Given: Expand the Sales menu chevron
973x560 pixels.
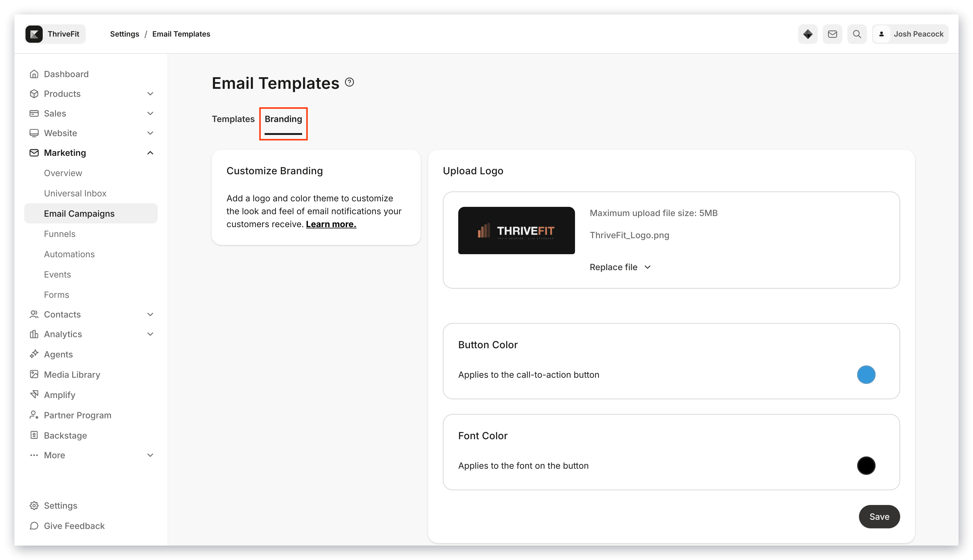Looking at the screenshot, I should (x=150, y=113).
